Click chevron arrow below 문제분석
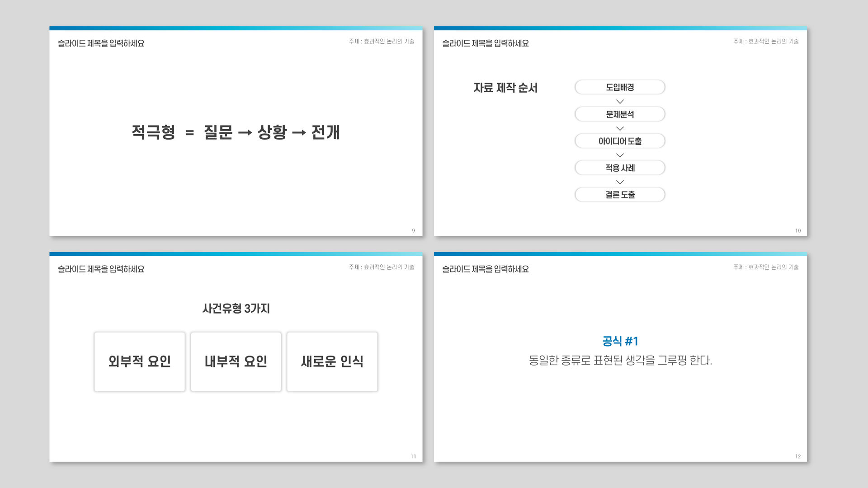This screenshot has width=868, height=488. tap(620, 129)
